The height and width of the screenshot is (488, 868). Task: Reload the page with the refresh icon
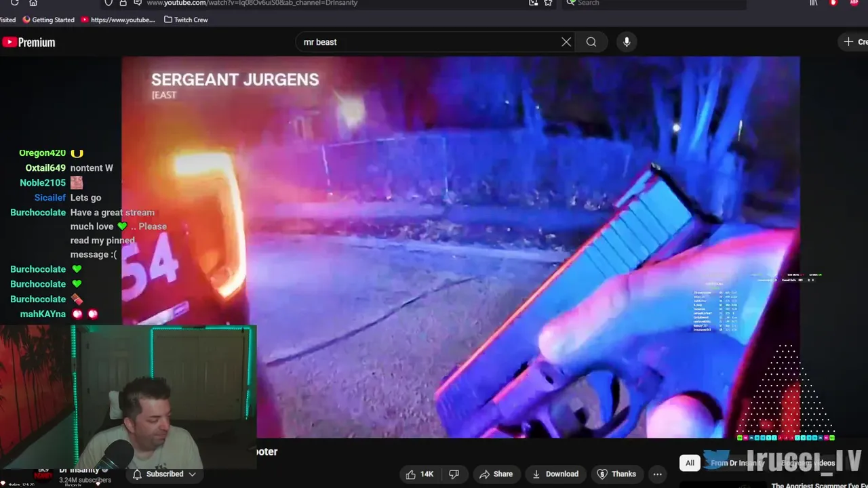click(14, 3)
